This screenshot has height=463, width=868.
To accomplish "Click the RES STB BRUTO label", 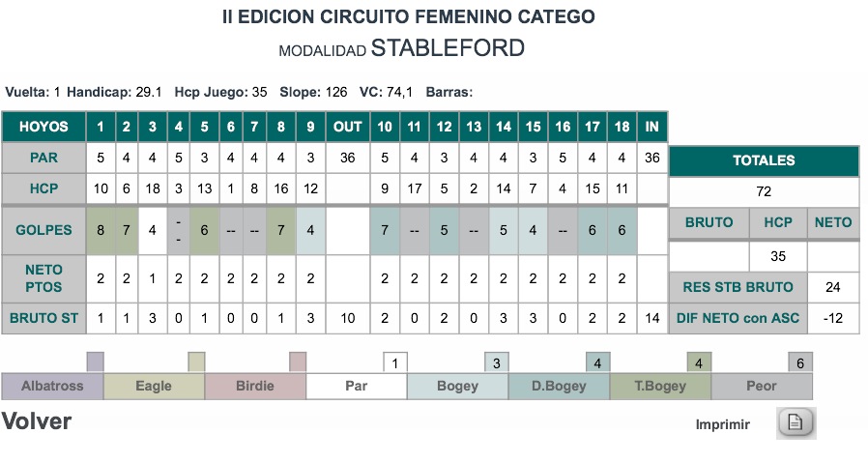I will click(738, 287).
